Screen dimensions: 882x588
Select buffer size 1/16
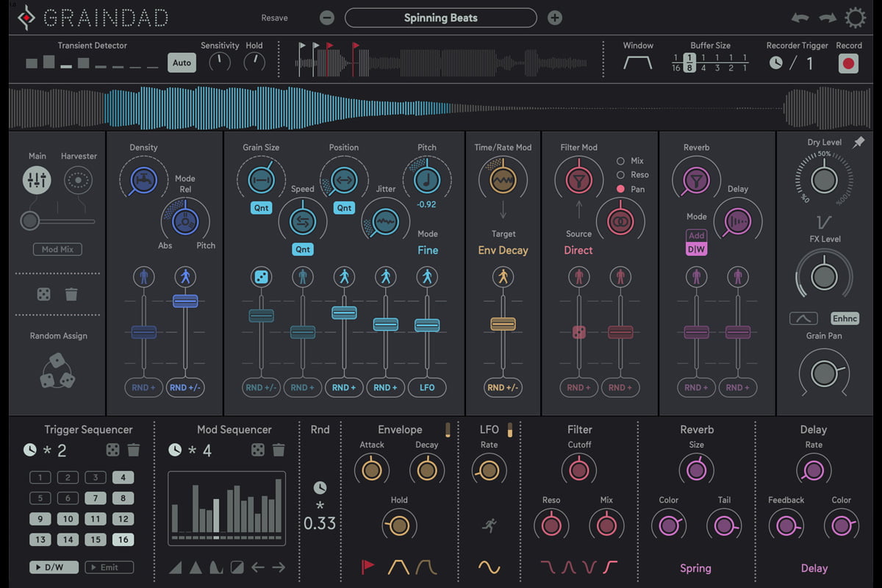[675, 62]
